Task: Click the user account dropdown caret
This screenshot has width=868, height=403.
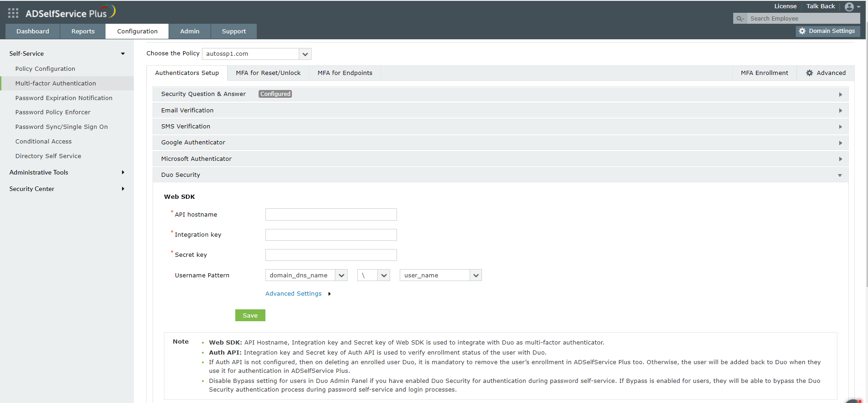Action: (859, 7)
